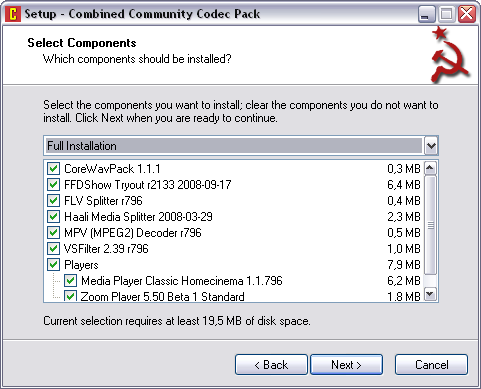Viewport: 481px width, 389px height.
Task: Click the 2,3 MB size value
Action: tap(404, 217)
